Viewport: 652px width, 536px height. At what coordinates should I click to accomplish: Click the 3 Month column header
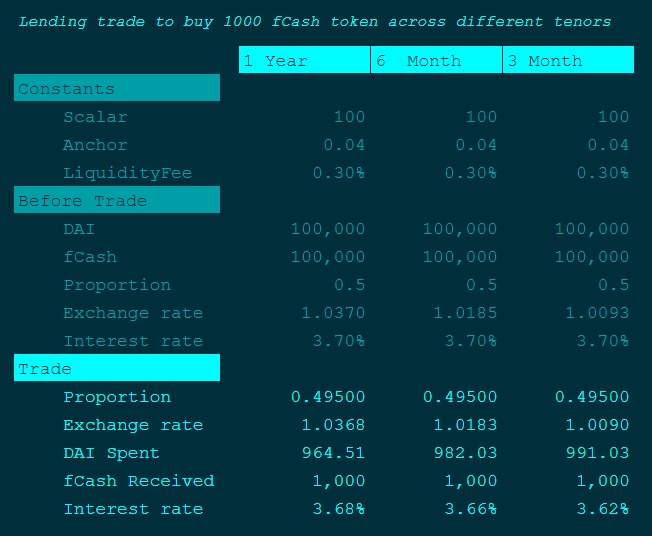tap(568, 60)
